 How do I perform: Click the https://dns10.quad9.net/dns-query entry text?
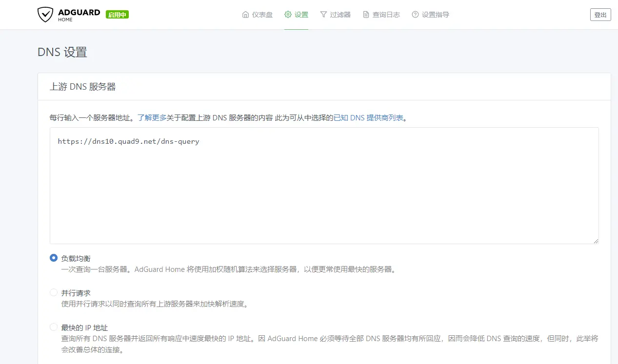pos(128,141)
